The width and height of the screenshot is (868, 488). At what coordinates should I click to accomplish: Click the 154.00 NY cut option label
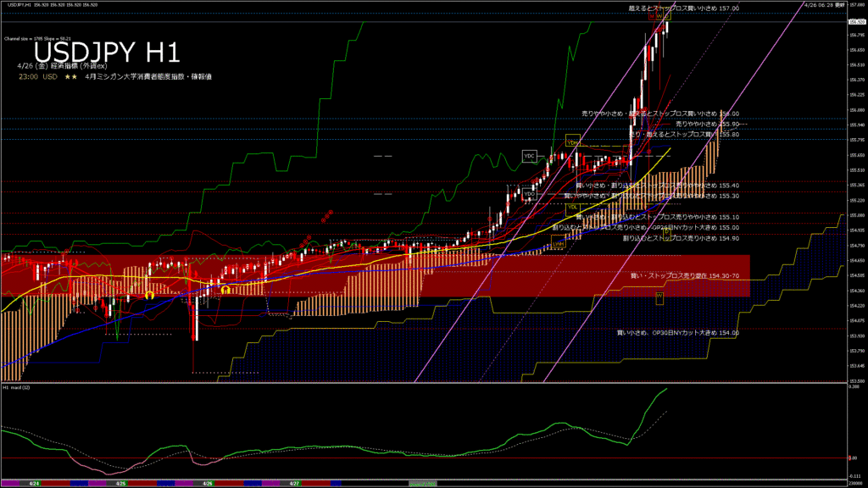(x=677, y=333)
